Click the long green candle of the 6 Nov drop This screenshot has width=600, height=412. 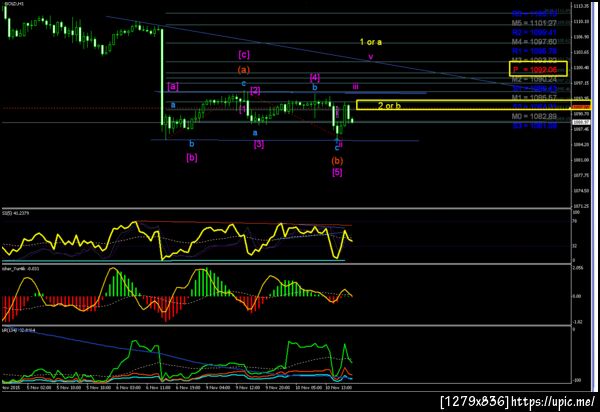click(162, 77)
